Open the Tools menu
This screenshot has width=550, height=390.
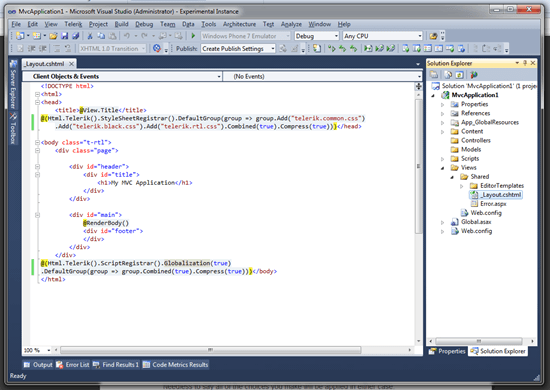(x=208, y=24)
